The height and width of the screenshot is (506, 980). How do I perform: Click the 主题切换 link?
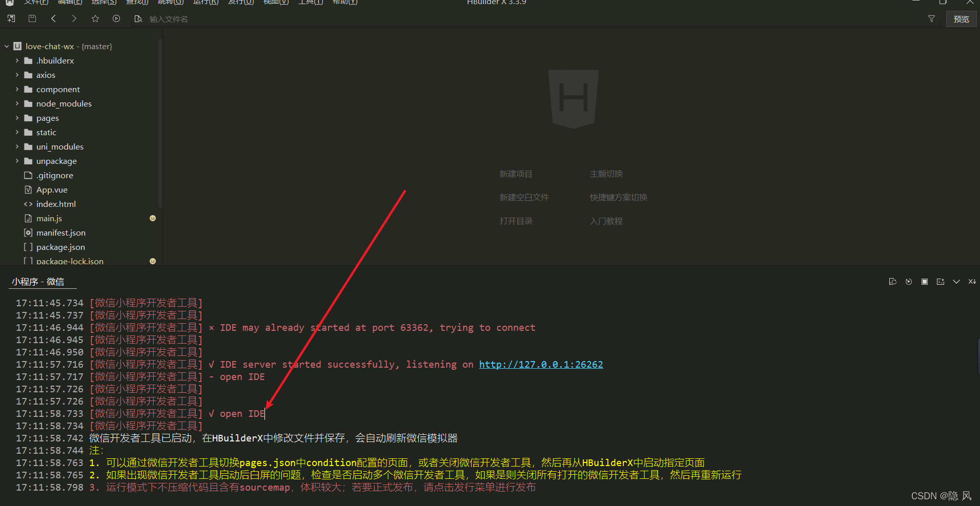tap(606, 174)
